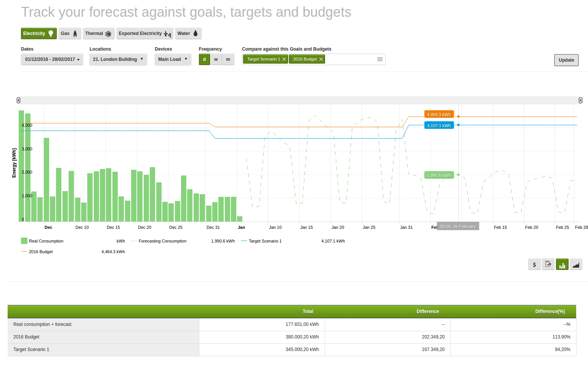Switch to the area chart view
This screenshot has width=588, height=375.
coord(576,264)
